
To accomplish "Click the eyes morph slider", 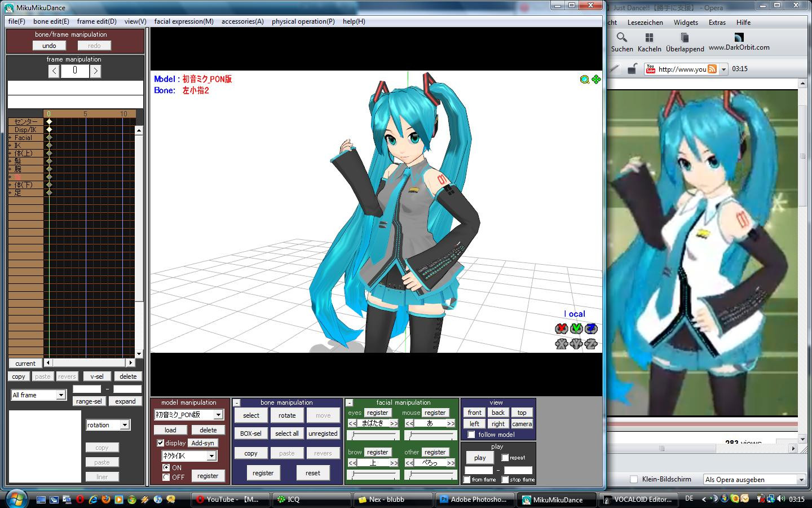I will pyautogui.click(x=373, y=435).
